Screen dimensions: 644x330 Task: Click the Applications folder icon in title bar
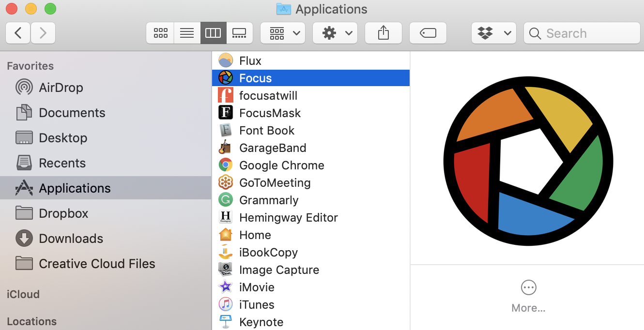tap(283, 9)
